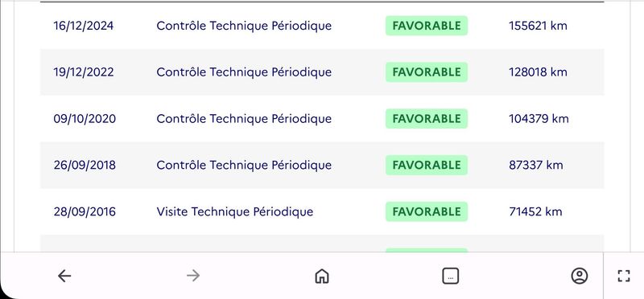
Task: Go to the browser home icon
Action: 322,276
